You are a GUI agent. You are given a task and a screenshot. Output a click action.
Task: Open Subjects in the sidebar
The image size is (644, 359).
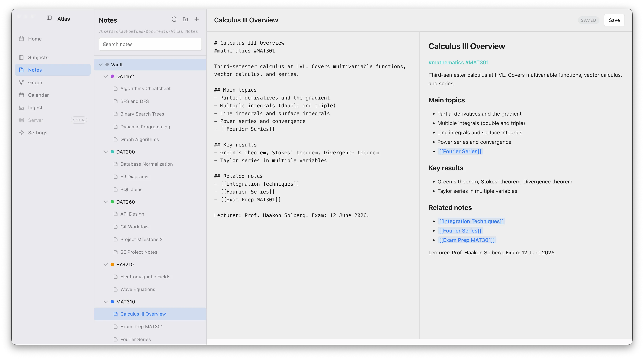click(x=53, y=57)
